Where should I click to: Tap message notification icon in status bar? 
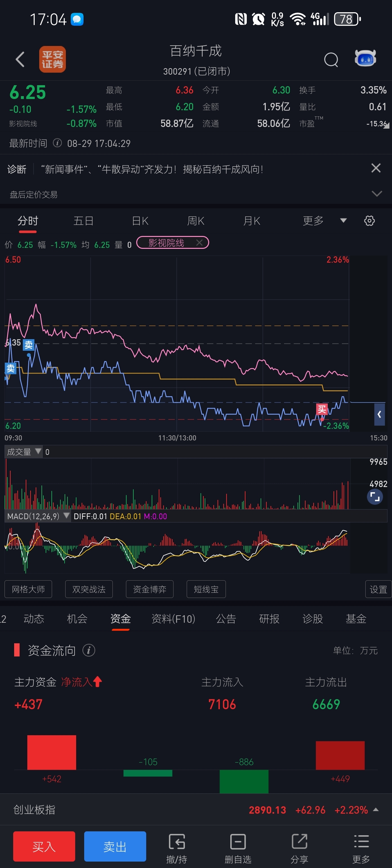click(x=77, y=19)
